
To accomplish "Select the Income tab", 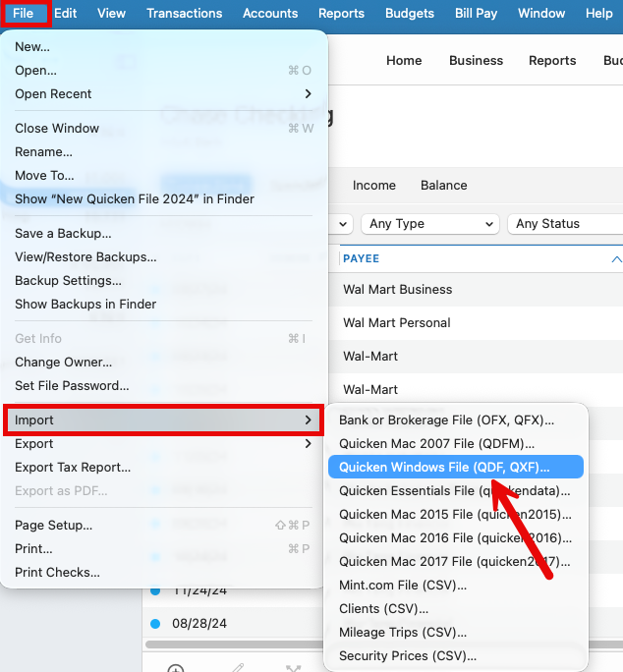I will (373, 185).
